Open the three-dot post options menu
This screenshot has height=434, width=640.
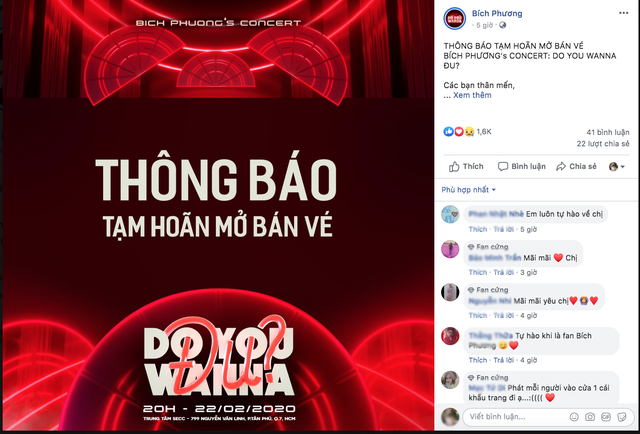[623, 13]
